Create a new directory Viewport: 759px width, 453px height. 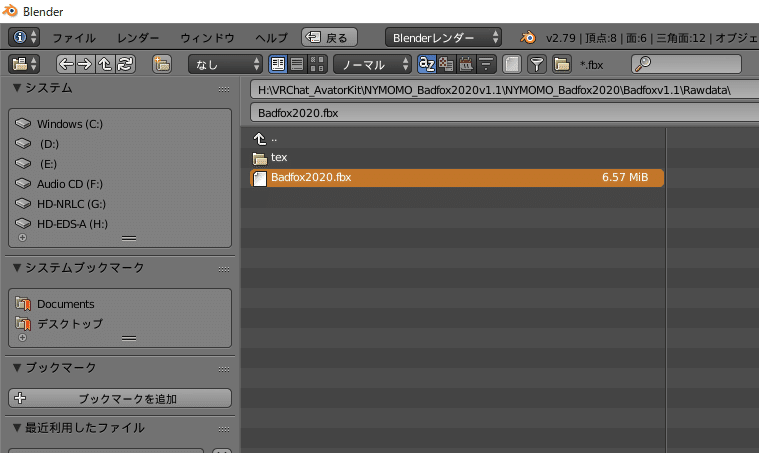pos(162,64)
